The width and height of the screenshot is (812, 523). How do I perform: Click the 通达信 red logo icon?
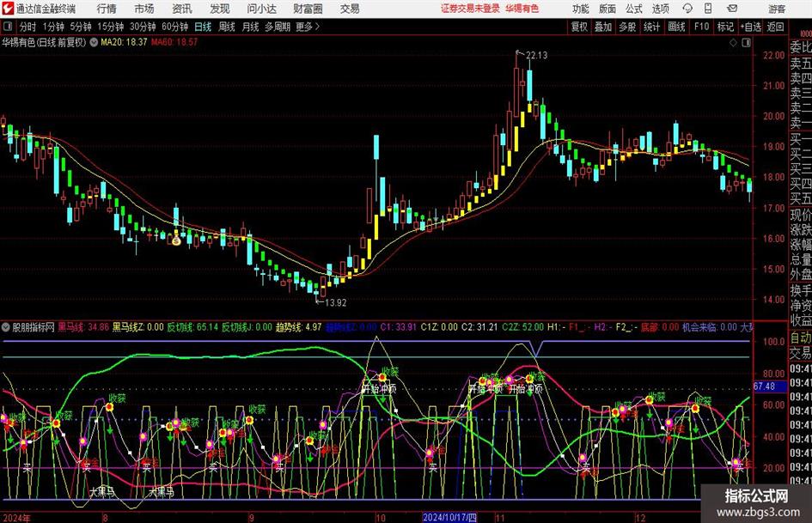(8, 9)
